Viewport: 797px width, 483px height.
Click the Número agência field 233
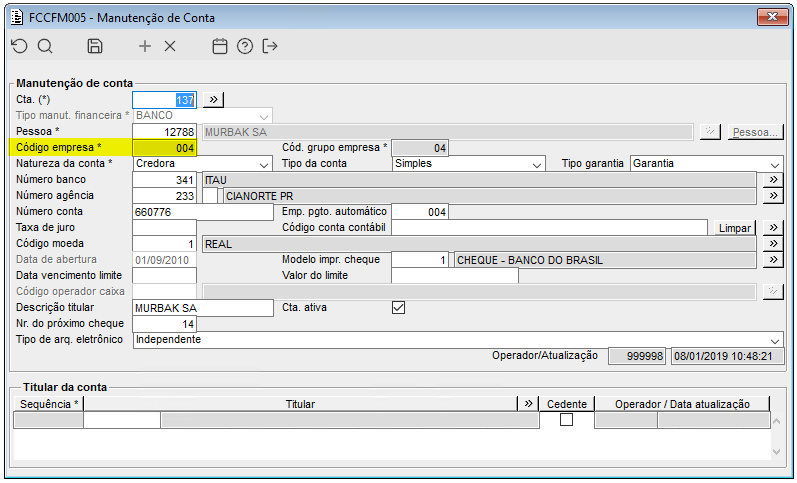point(165,196)
